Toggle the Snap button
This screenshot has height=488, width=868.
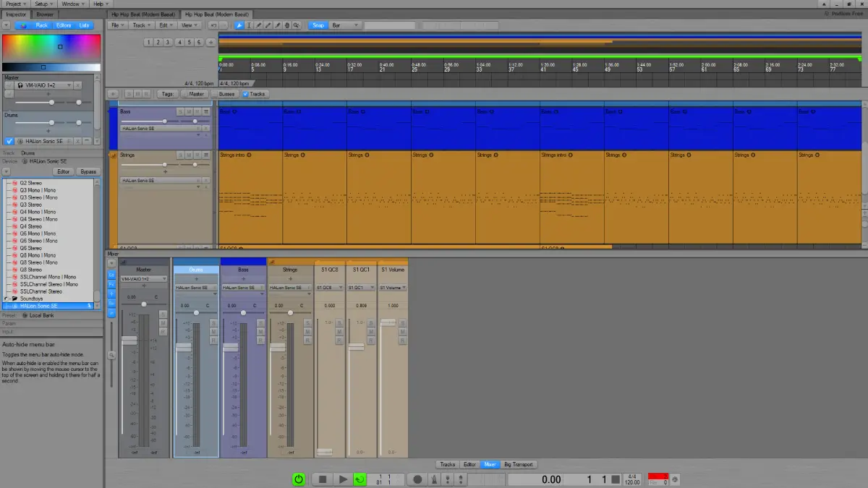click(318, 25)
